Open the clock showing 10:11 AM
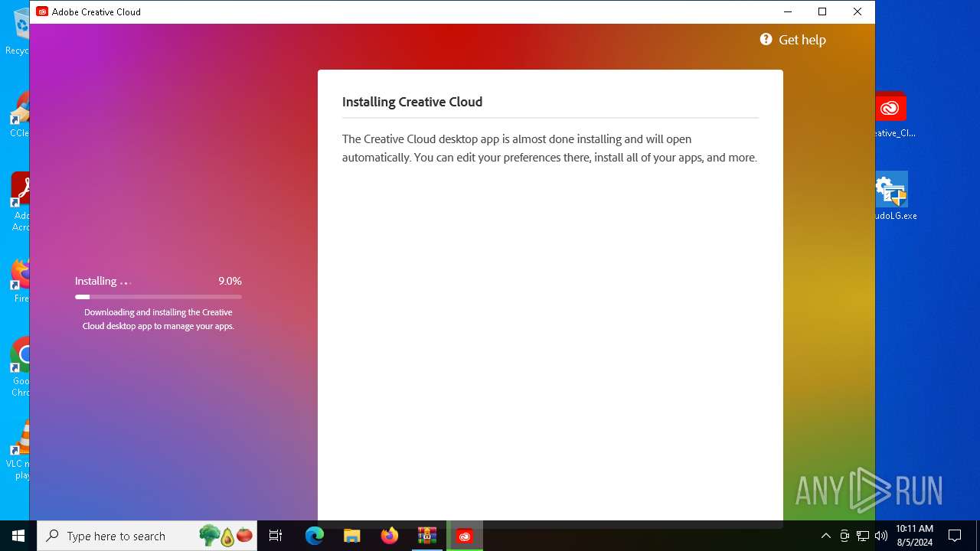Screen dimensions: 980x551 [x=914, y=536]
